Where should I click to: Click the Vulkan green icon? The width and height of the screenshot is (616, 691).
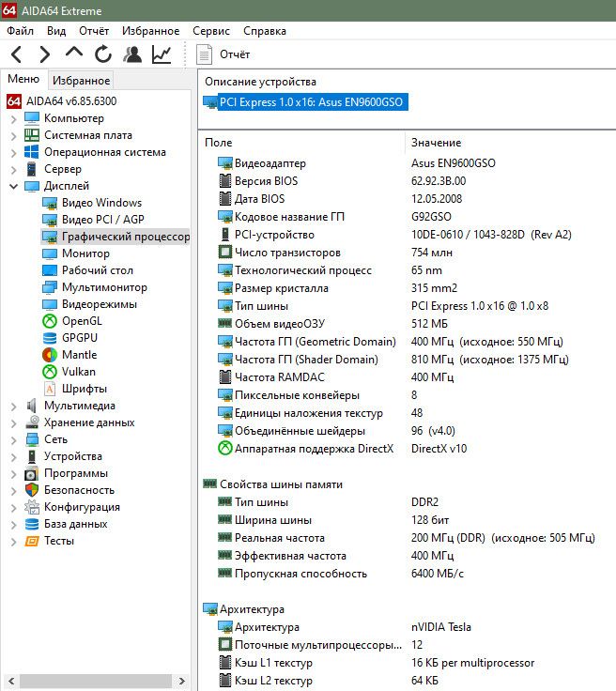50,372
